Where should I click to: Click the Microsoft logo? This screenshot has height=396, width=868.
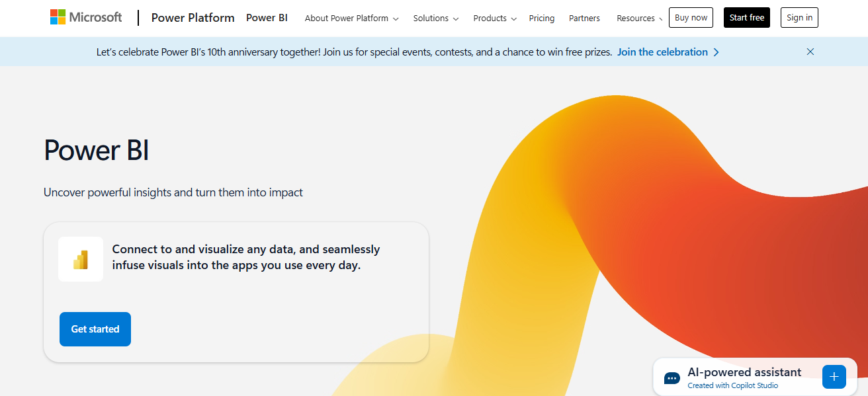86,17
